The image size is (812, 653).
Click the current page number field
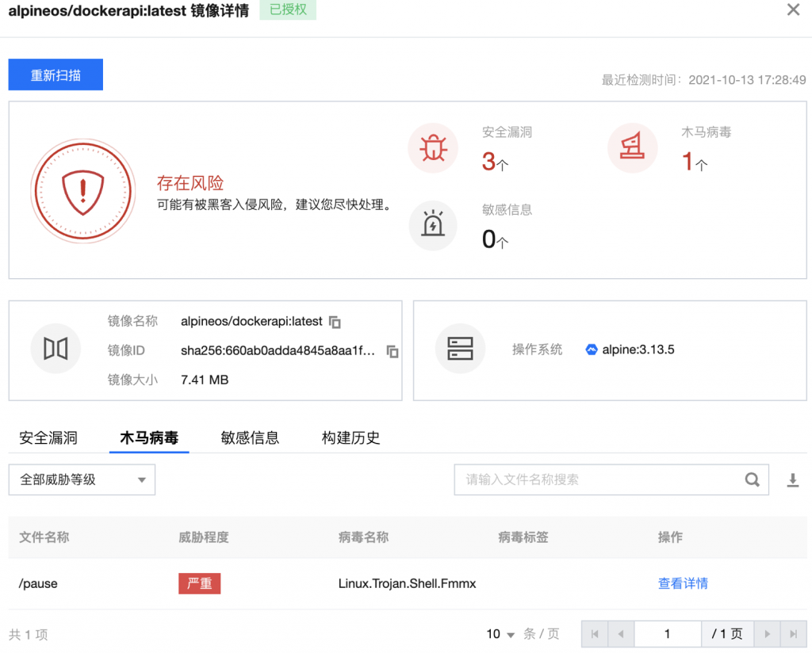pyautogui.click(x=668, y=634)
